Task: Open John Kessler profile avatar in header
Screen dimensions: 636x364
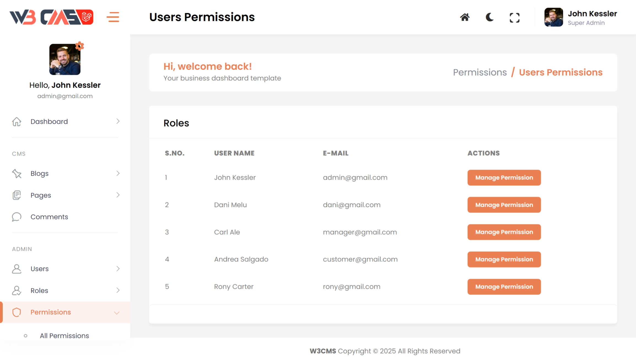Action: (553, 17)
